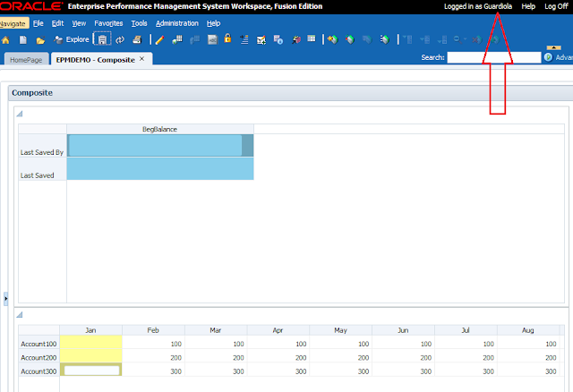Expand the left side panel arrow

coord(5,299)
